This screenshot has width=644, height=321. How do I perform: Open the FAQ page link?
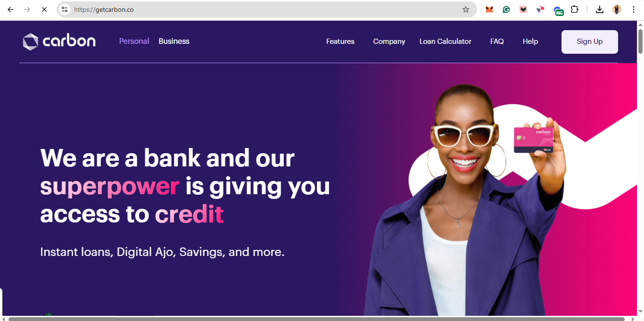[x=497, y=41]
